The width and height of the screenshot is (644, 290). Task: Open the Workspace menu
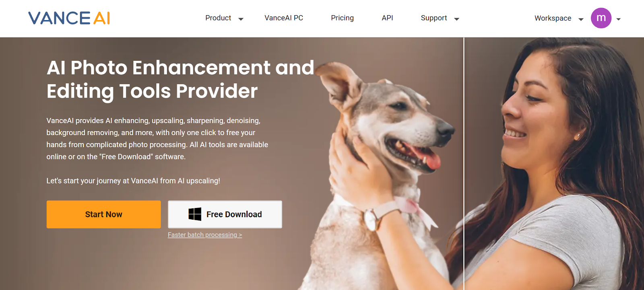click(553, 18)
